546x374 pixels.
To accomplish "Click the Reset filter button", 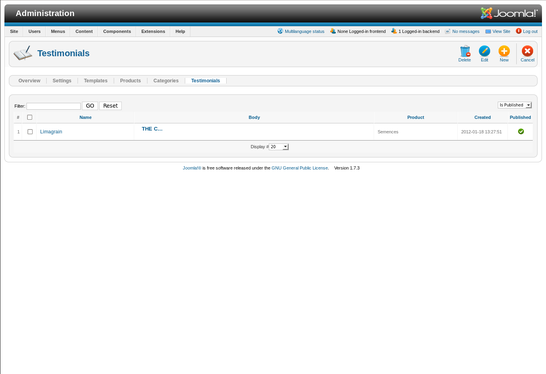I will (x=110, y=106).
